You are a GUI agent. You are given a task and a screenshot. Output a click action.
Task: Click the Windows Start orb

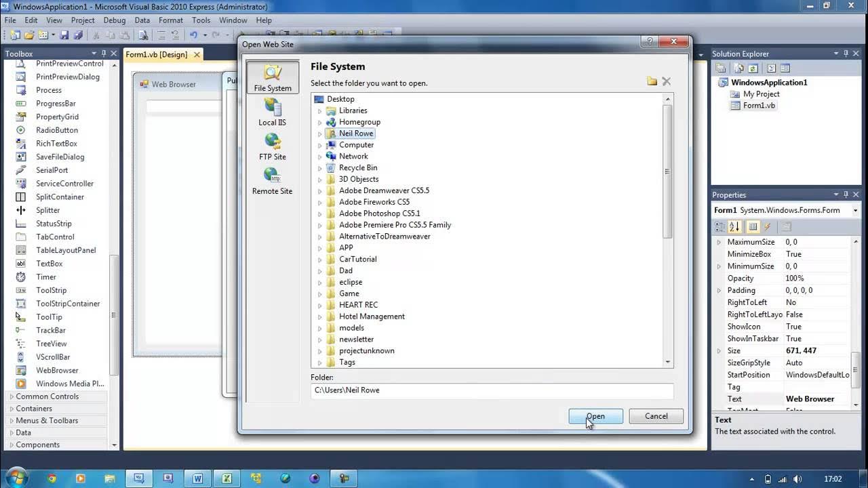pyautogui.click(x=16, y=478)
